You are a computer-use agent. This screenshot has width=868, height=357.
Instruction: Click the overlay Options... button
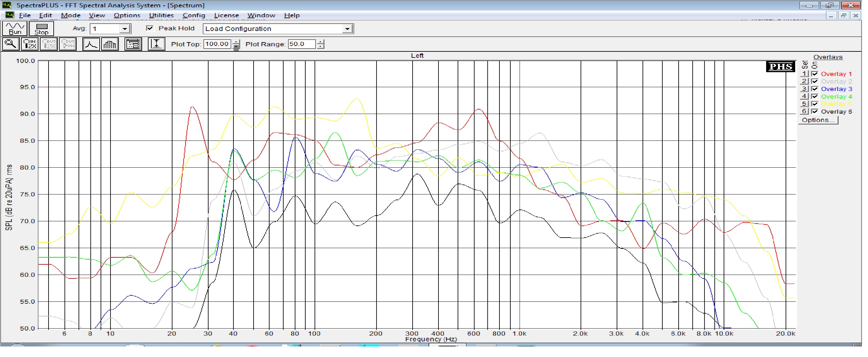(x=818, y=120)
